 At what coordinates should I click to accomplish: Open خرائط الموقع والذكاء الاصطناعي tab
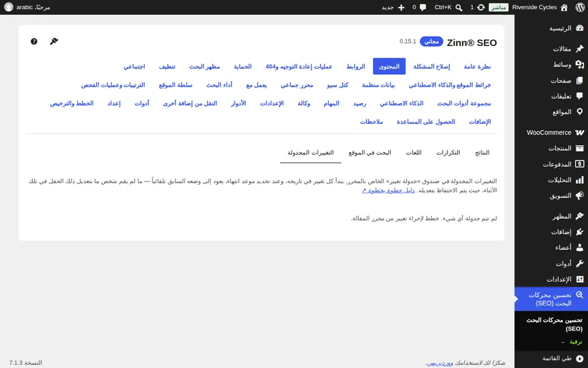coord(450,85)
